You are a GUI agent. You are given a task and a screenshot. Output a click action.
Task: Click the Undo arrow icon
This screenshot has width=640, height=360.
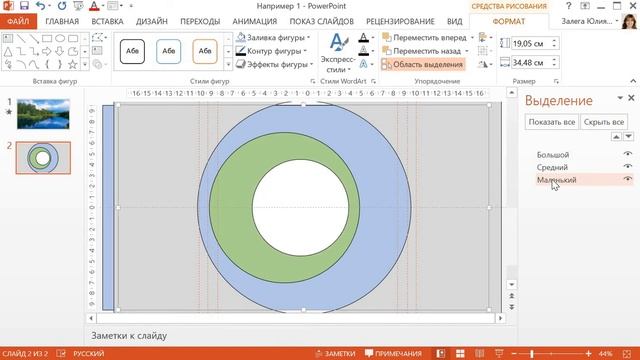pyautogui.click(x=40, y=6)
